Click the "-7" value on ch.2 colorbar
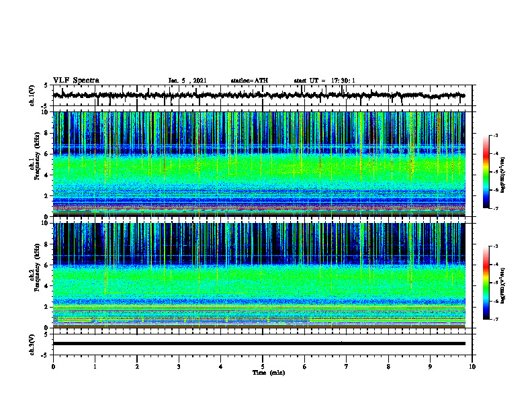 point(496,320)
